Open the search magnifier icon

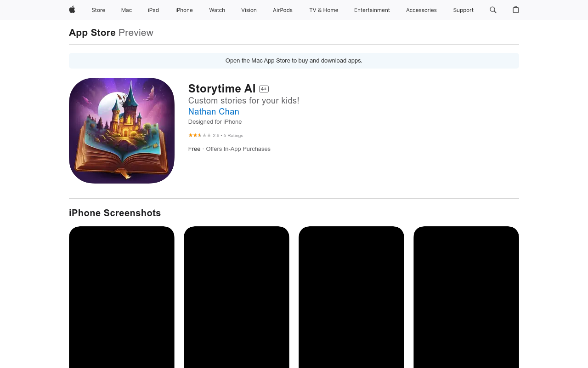(493, 10)
